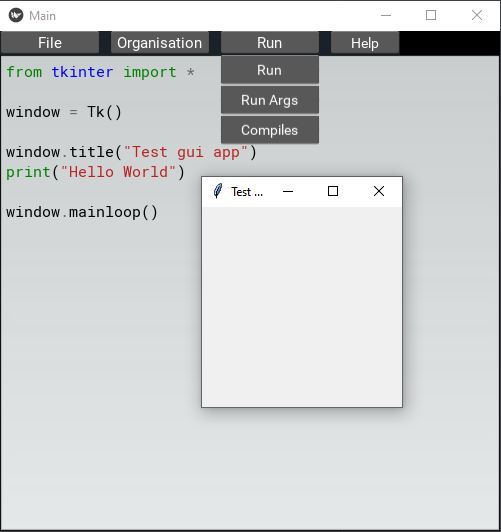Click the window.title("Test gui app") line
501x532 pixels.
tap(131, 152)
